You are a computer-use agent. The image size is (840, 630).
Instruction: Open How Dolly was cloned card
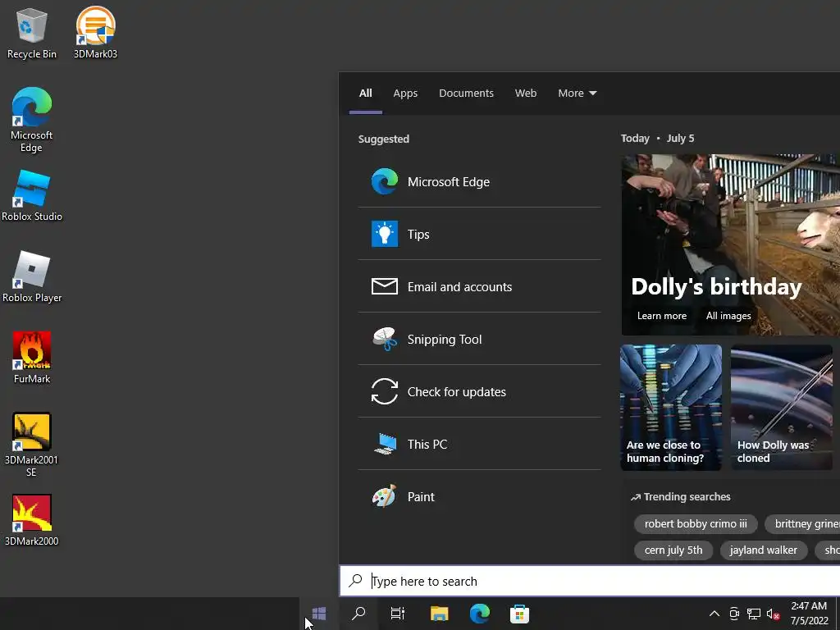pyautogui.click(x=782, y=408)
